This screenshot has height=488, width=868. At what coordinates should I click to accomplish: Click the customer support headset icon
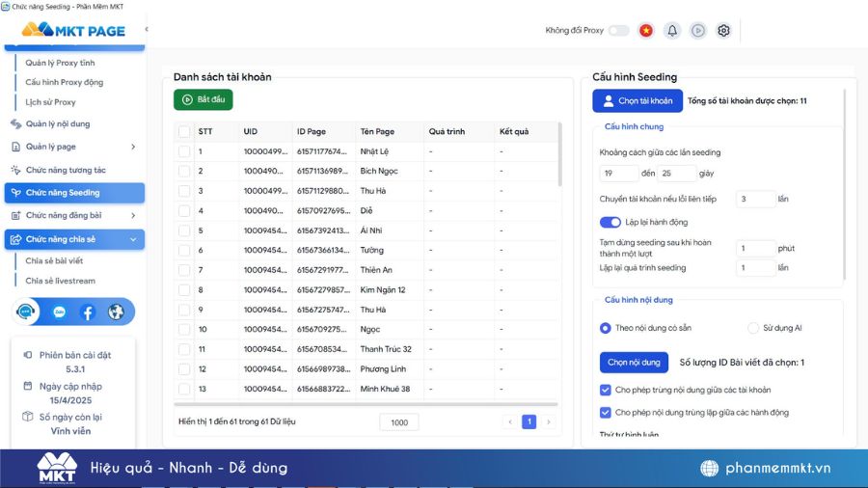coord(27,312)
